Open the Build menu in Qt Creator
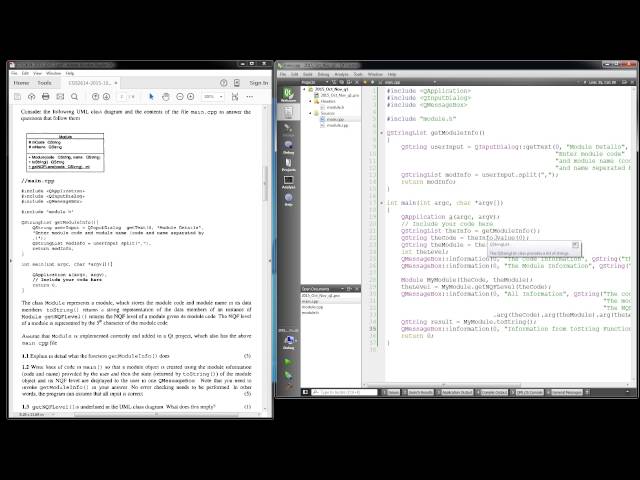Image resolution: width=640 pixels, height=480 pixels. point(308,74)
